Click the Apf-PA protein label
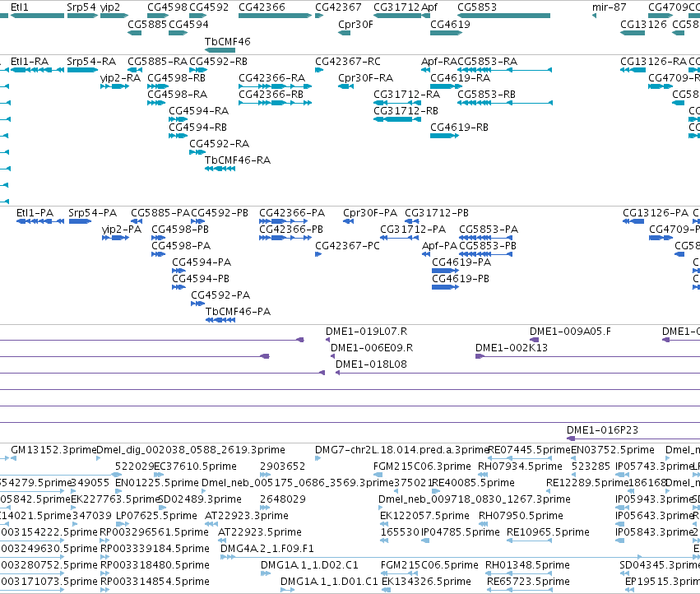 [439, 246]
